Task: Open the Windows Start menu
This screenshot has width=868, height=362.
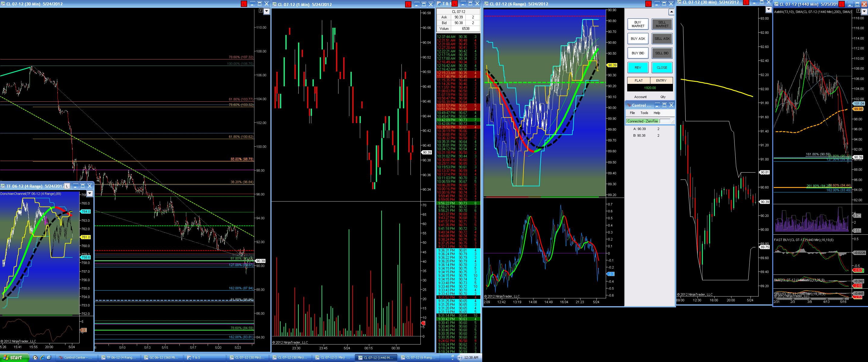Action: 14,357
